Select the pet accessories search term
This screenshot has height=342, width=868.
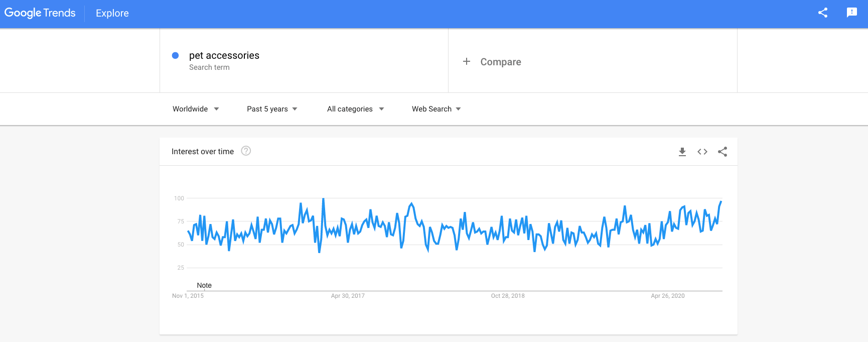pyautogui.click(x=224, y=55)
